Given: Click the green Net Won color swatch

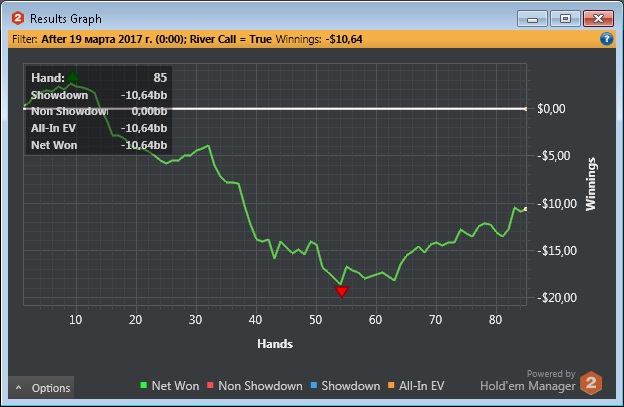Looking at the screenshot, I should [x=144, y=385].
